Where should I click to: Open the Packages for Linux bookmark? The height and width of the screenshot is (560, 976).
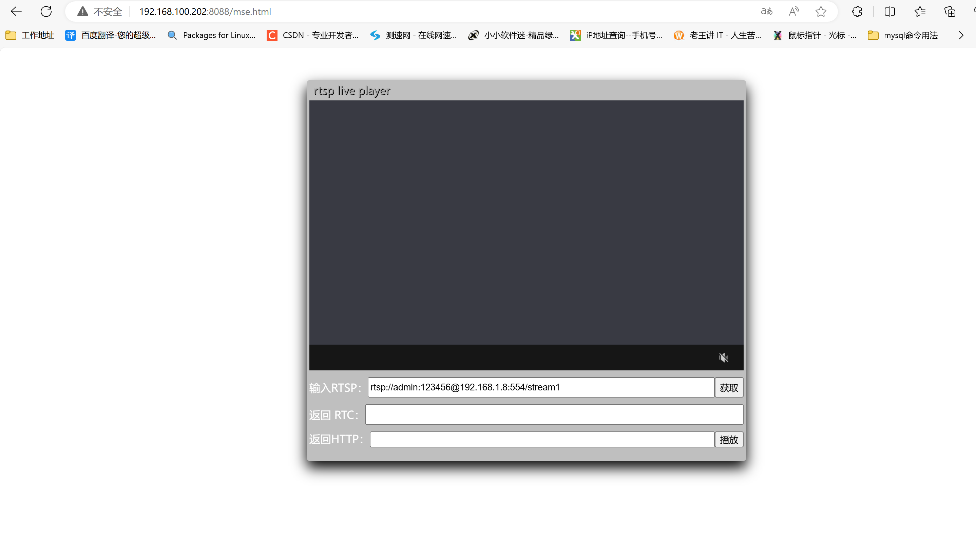pos(211,35)
